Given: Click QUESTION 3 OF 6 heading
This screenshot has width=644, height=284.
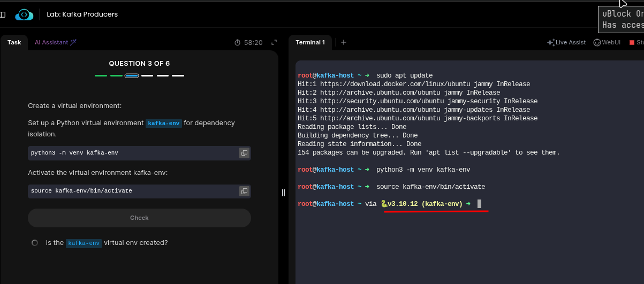Looking at the screenshot, I should (x=139, y=64).
